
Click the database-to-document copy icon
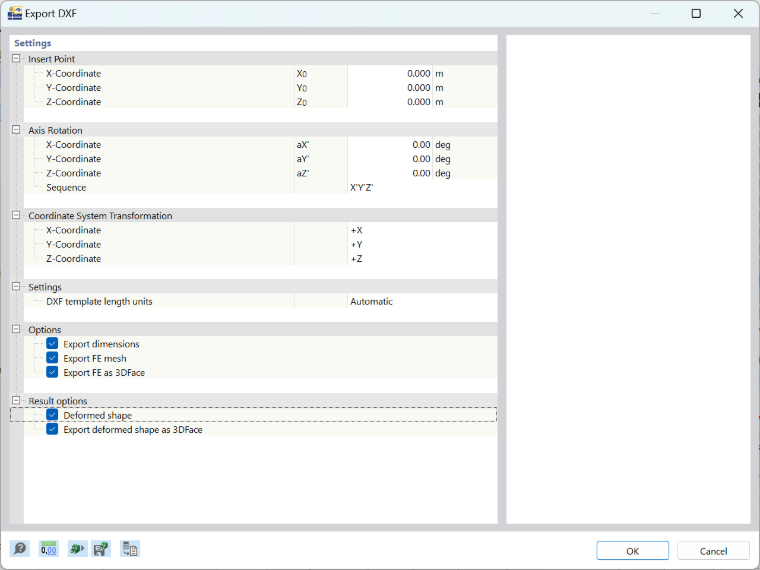click(x=129, y=549)
